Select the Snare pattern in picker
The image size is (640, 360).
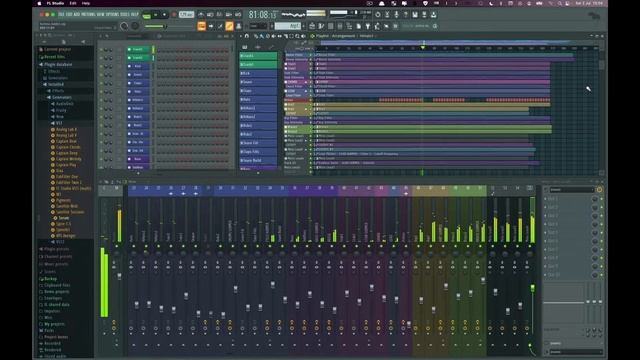pos(258,82)
